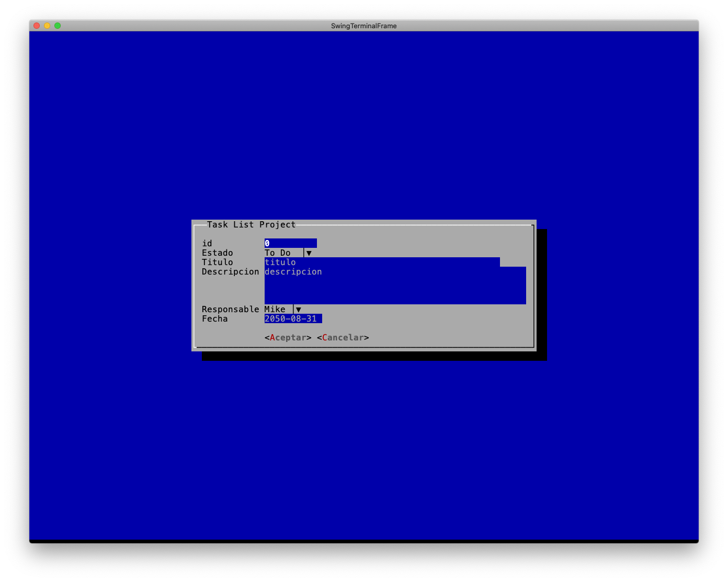Click the Titulo text field
Screen dimensions: 728x582
pyautogui.click(x=382, y=262)
